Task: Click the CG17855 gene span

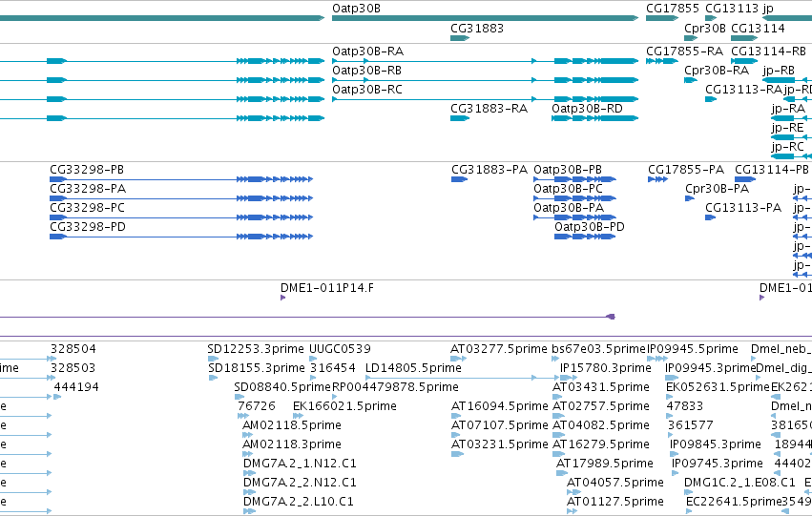Action: 662,18
